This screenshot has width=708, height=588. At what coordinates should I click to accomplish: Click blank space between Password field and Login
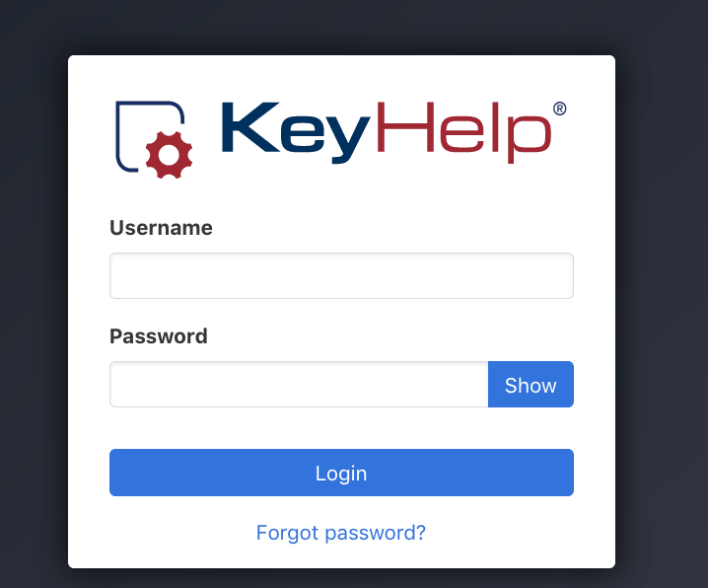341,428
